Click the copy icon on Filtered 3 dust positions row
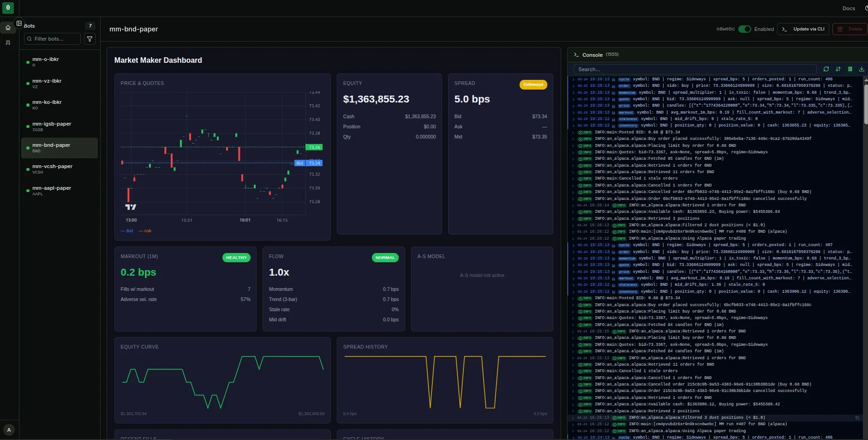This screenshot has height=440, width=868. 857,418
